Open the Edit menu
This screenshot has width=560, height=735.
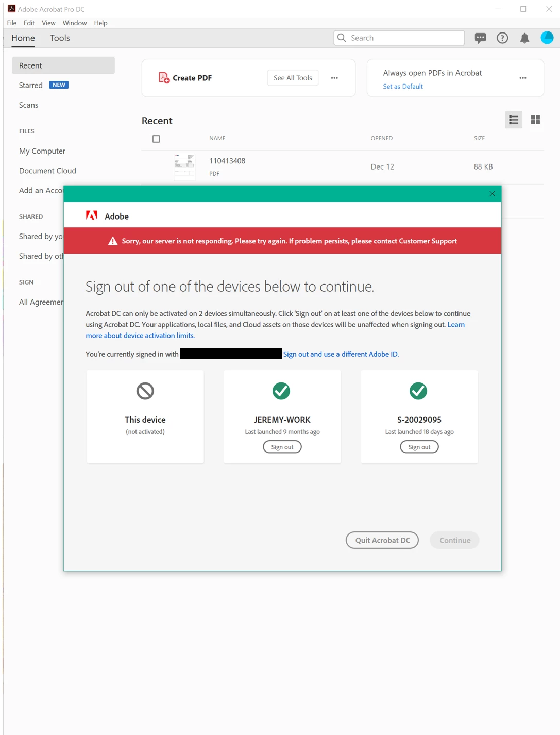[29, 23]
